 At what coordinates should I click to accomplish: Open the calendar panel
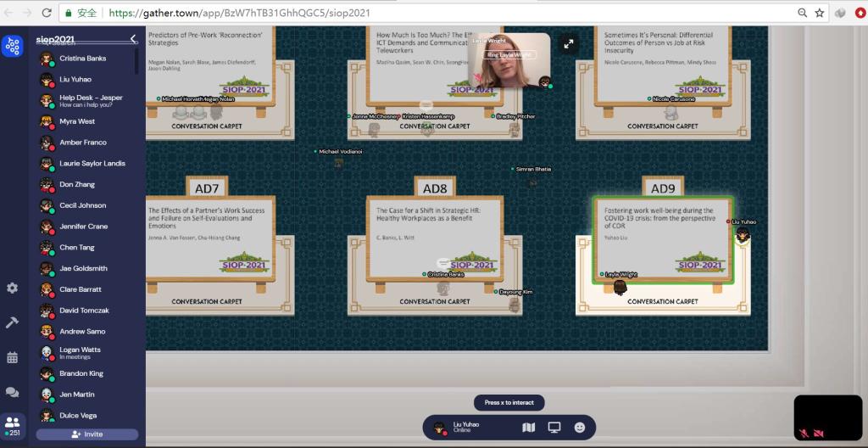click(12, 357)
